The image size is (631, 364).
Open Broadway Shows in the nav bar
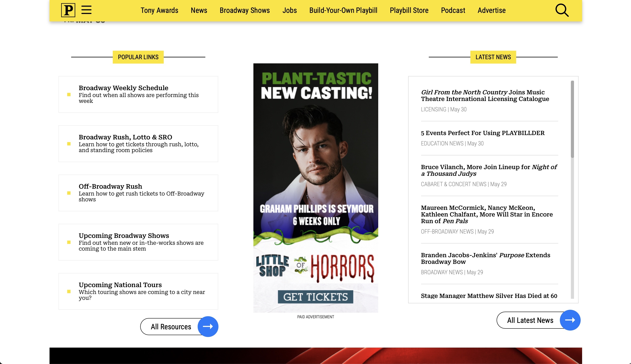pos(244,10)
